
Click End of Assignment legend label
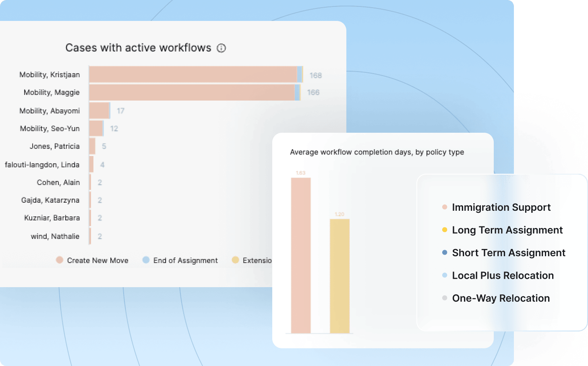[x=185, y=261]
